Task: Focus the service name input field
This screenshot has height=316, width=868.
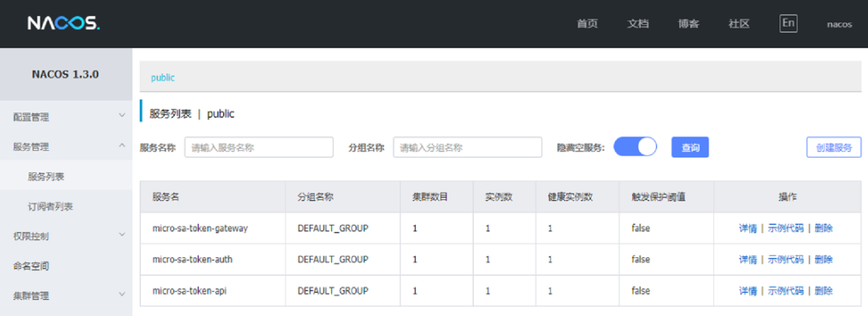Action: pyautogui.click(x=258, y=148)
